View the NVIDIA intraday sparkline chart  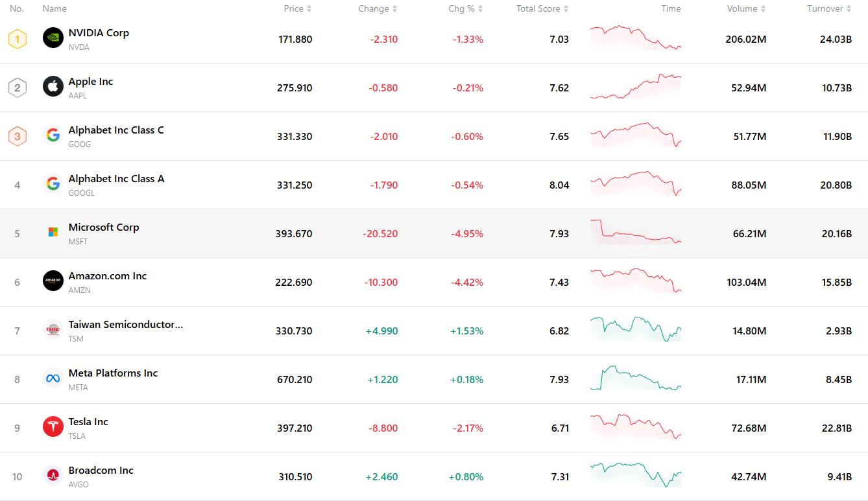click(x=636, y=38)
